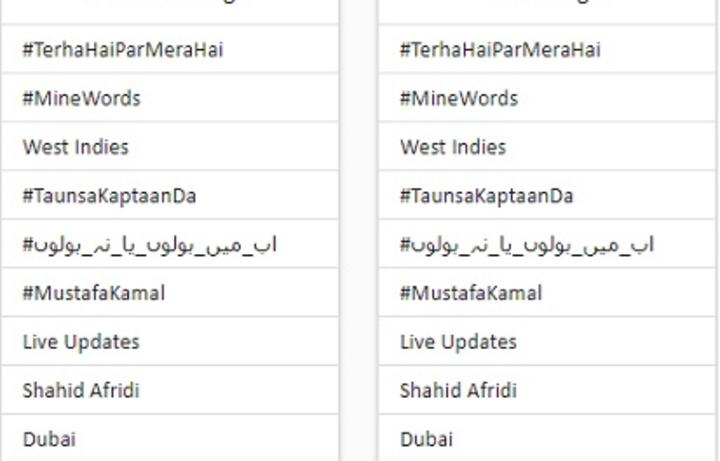Select Dubai in the right list

click(426, 439)
